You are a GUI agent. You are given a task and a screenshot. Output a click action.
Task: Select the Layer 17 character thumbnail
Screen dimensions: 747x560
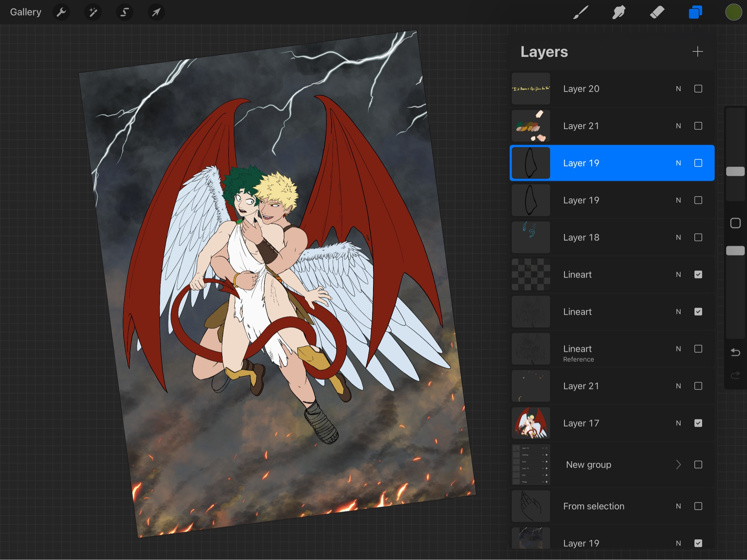[531, 423]
